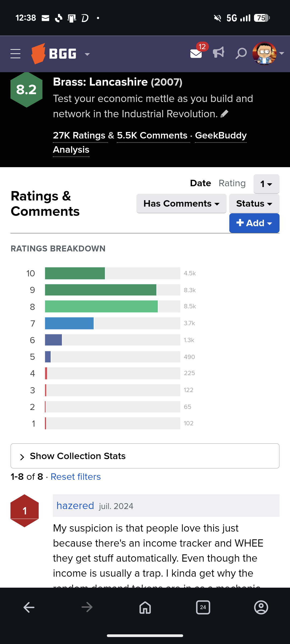The width and height of the screenshot is (290, 644).
Task: Click the blue Add button
Action: [x=254, y=223]
